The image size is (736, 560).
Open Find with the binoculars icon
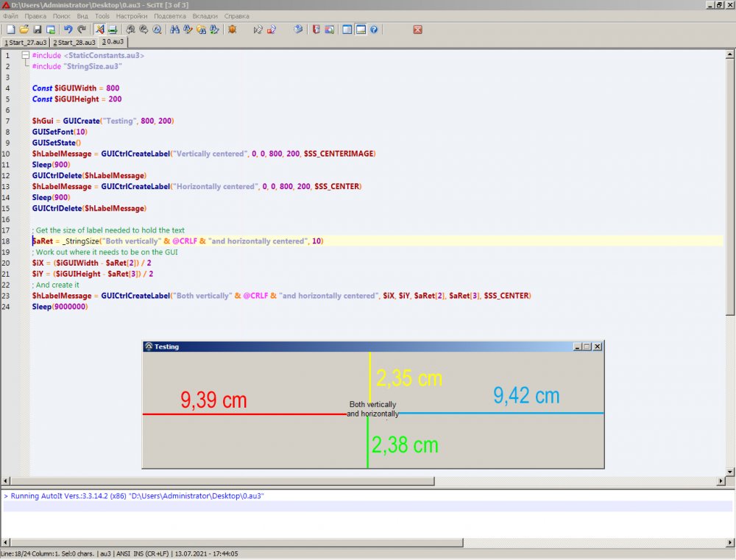(174, 29)
